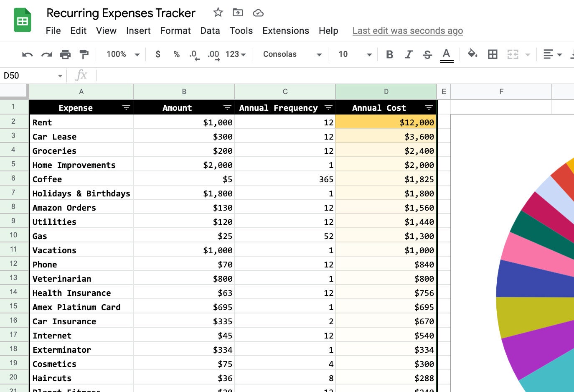Open the Format menu
This screenshot has width=574, height=392.
[175, 31]
